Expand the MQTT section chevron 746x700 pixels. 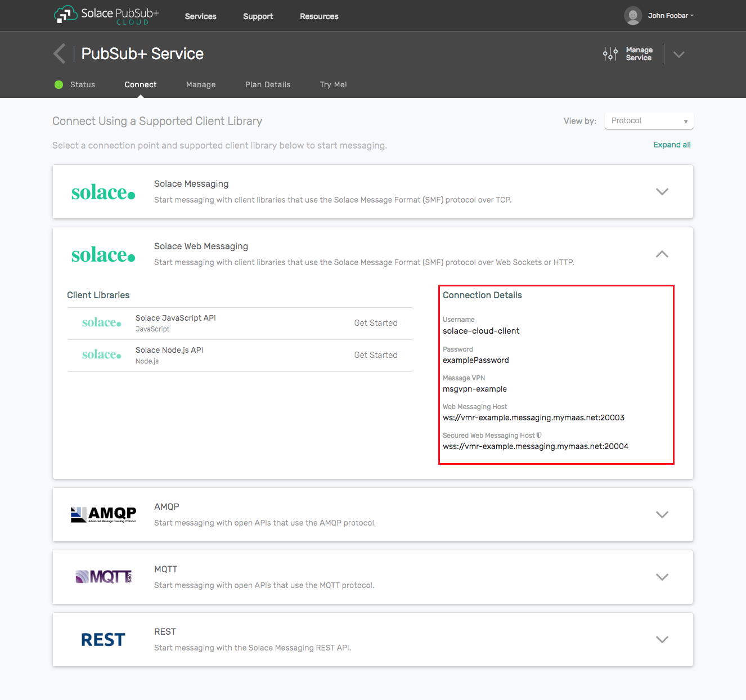click(x=662, y=577)
